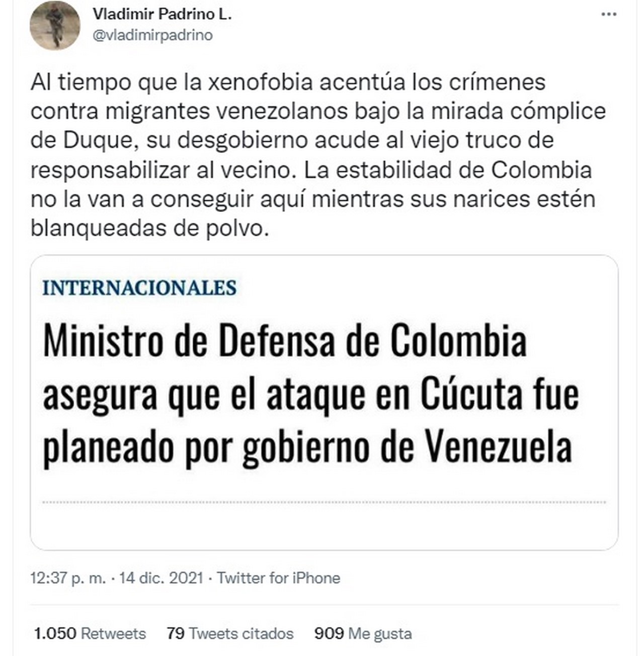This screenshot has height=656, width=644.
Task: Open the embedded headline 'Ministro de Defensa de Colombia'
Action: tap(285, 340)
